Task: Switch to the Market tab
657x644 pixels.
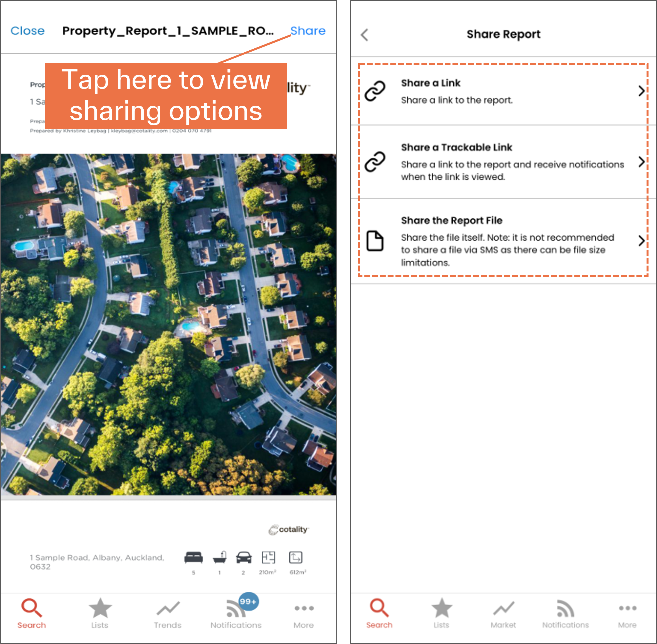Action: click(503, 613)
